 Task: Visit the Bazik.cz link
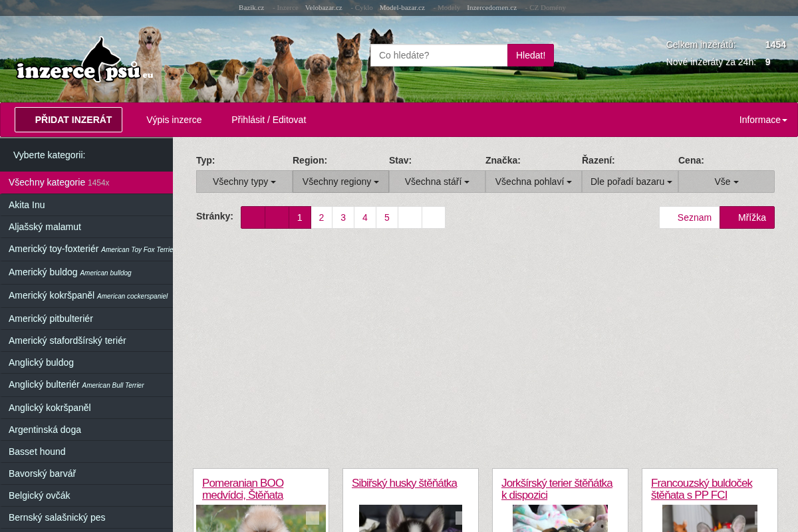point(251,7)
